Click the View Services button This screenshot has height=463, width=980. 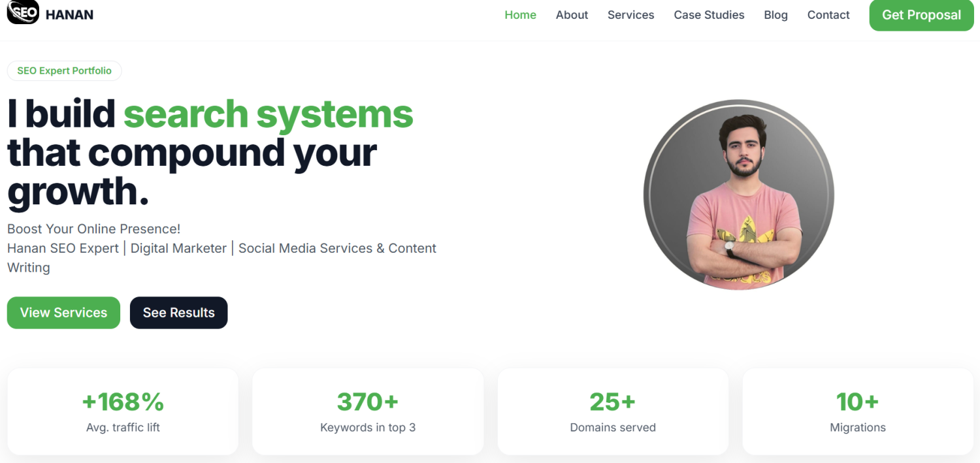(63, 313)
